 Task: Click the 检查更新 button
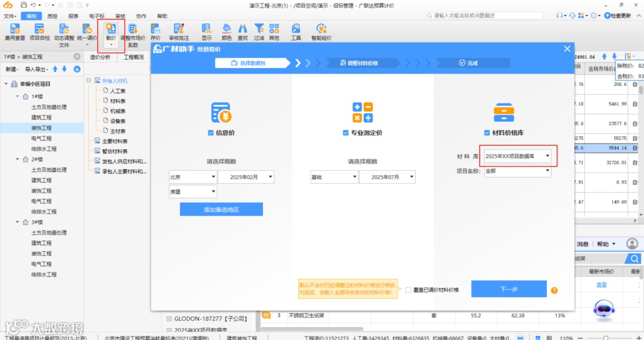click(x=618, y=15)
